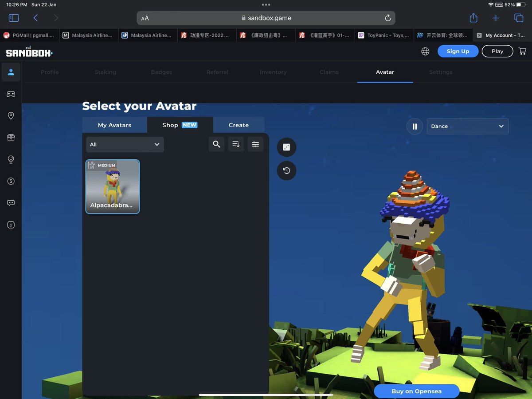This screenshot has height=399, width=532.
Task: Search avatars with the magnifier icon
Action: coord(216,144)
